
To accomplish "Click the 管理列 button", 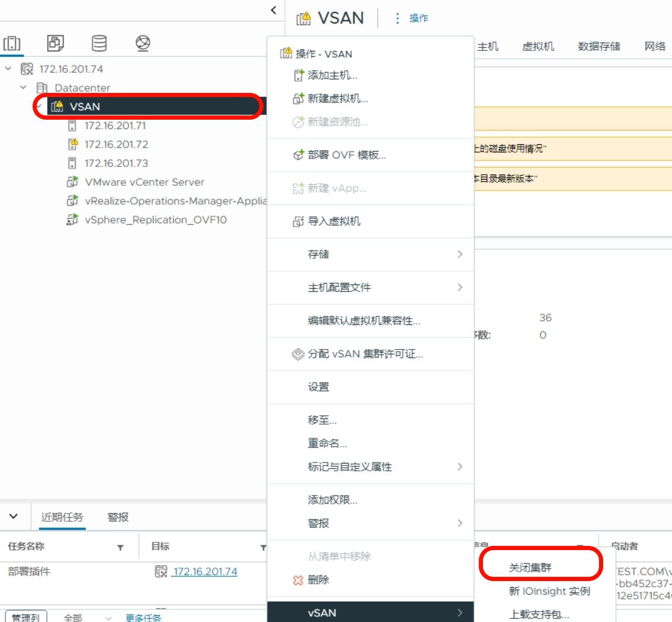I will click(x=26, y=617).
